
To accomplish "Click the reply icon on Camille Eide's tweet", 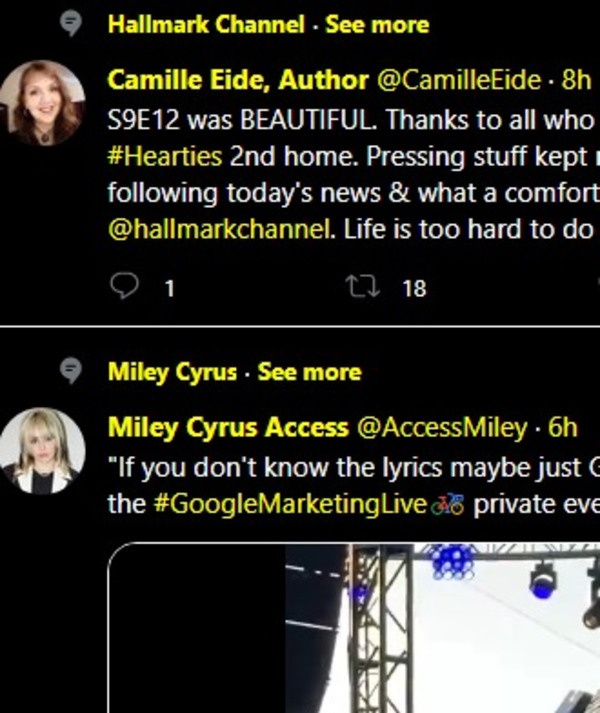I will tap(123, 288).
